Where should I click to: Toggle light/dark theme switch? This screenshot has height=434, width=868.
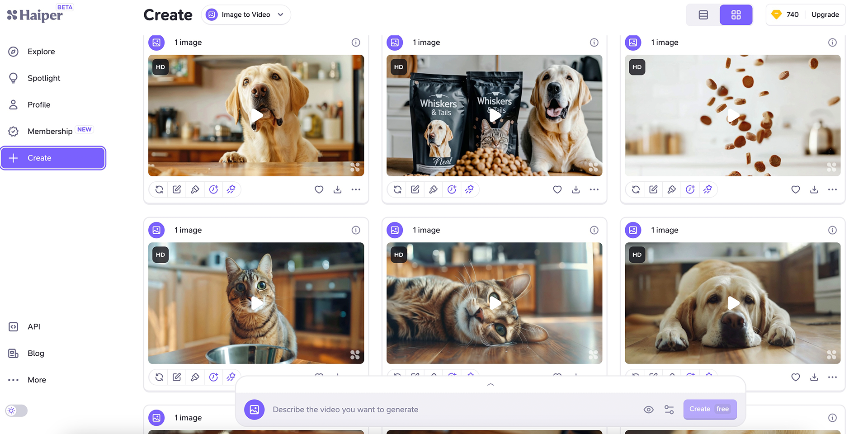(16, 410)
